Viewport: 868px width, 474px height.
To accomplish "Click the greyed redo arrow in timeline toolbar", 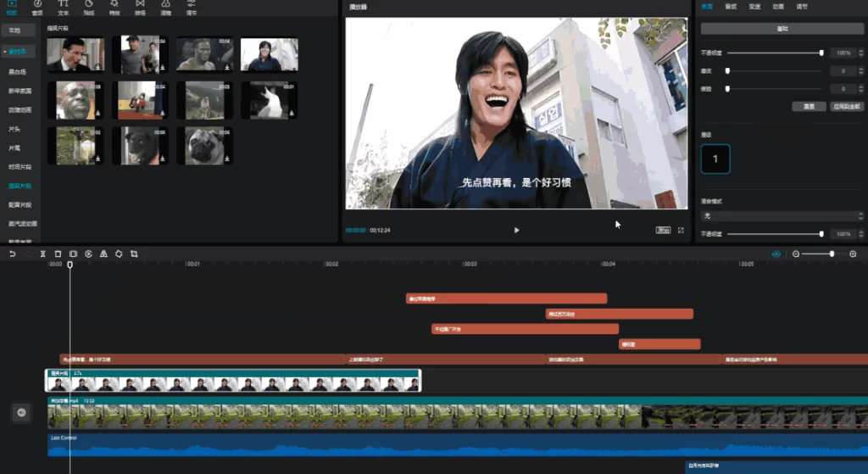I will click(28, 254).
